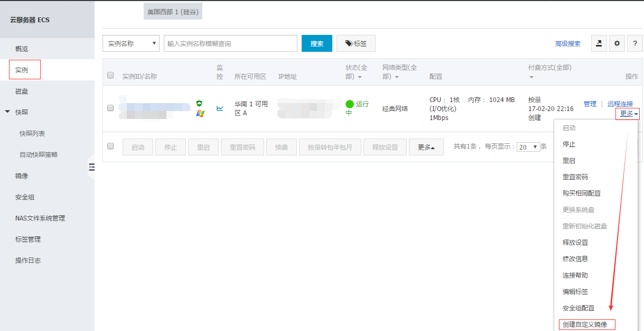Switch to the 美国西部 1 (硅谷) region tab
This screenshot has height=331, width=644.
173,12
